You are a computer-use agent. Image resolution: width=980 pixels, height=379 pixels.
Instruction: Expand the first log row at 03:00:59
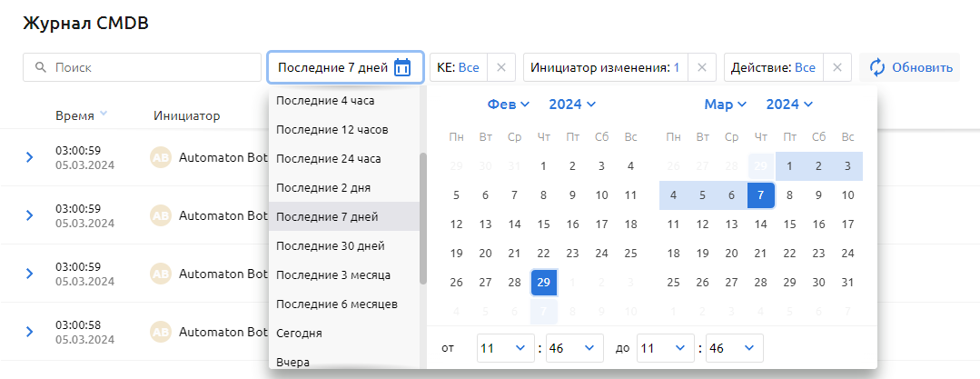tap(29, 157)
